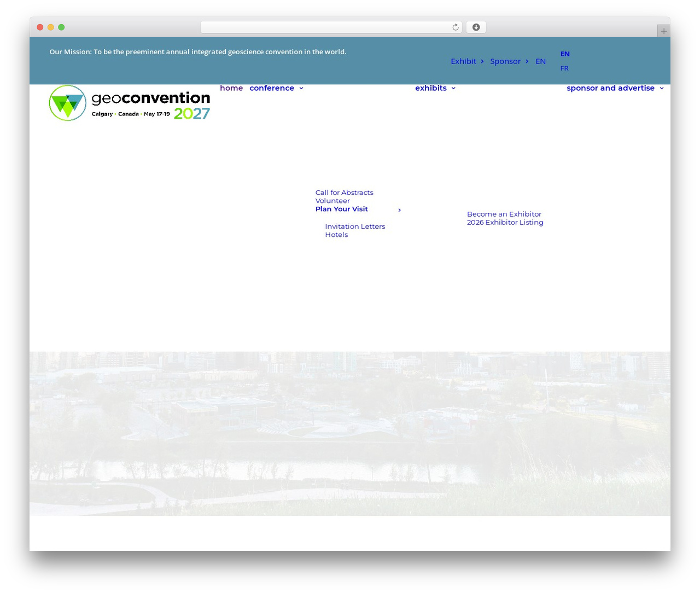
Task: Click the Calgary skyline banner image
Action: pyautogui.click(x=350, y=433)
